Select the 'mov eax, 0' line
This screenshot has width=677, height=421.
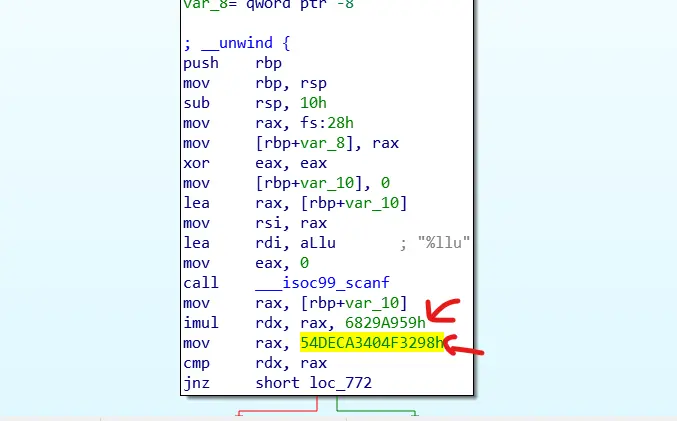click(246, 263)
